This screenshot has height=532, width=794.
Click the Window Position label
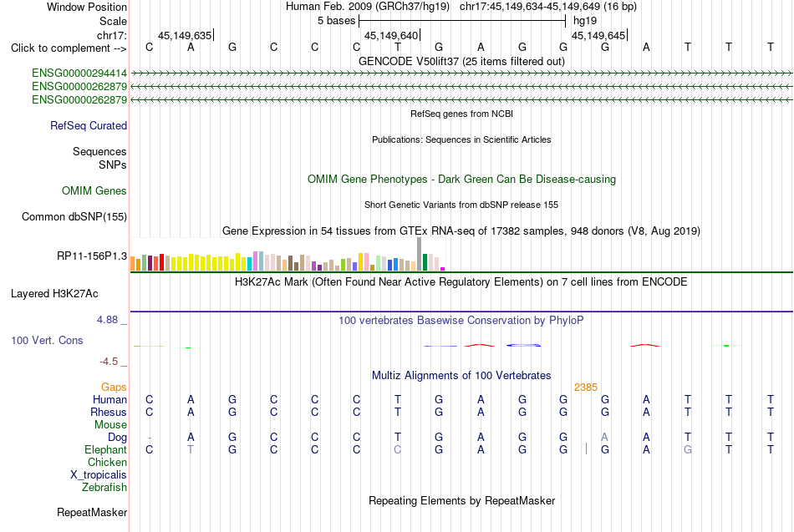pos(87,7)
